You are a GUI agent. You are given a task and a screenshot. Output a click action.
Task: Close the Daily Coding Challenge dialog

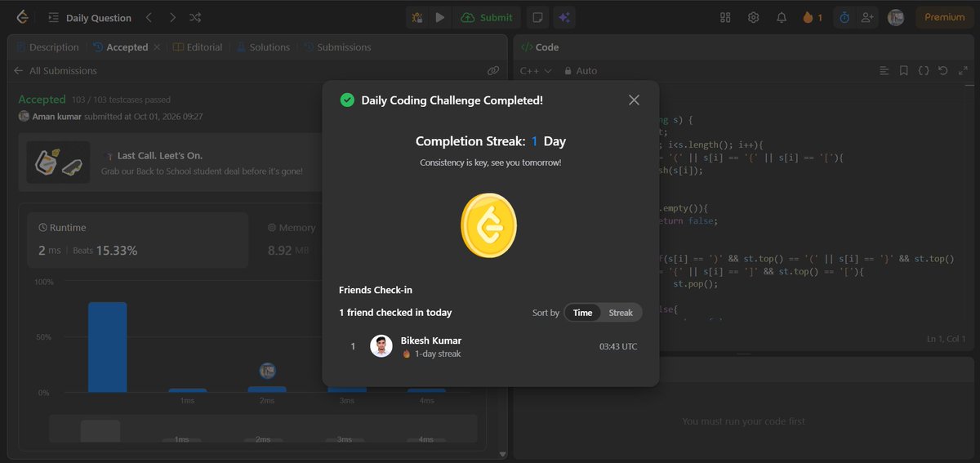pyautogui.click(x=634, y=100)
